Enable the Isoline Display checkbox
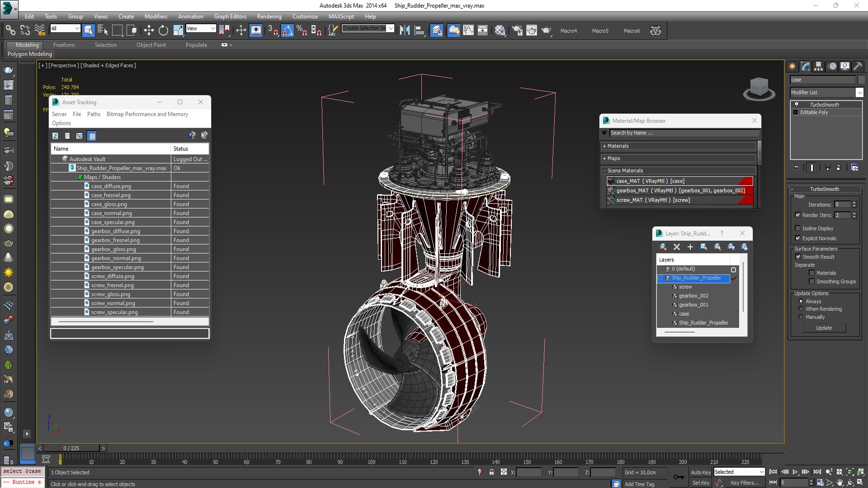The height and width of the screenshot is (488, 868). [797, 228]
